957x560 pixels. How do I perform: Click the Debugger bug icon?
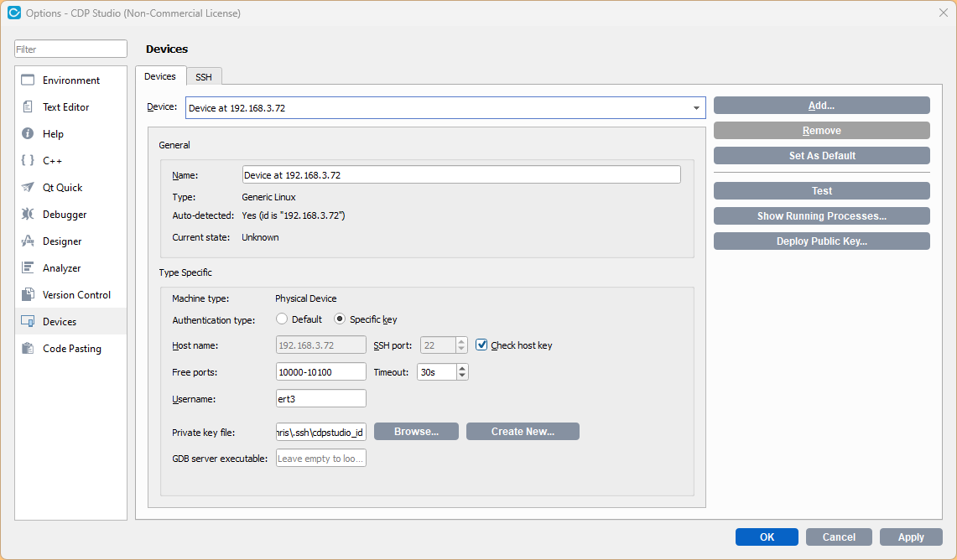click(x=28, y=214)
